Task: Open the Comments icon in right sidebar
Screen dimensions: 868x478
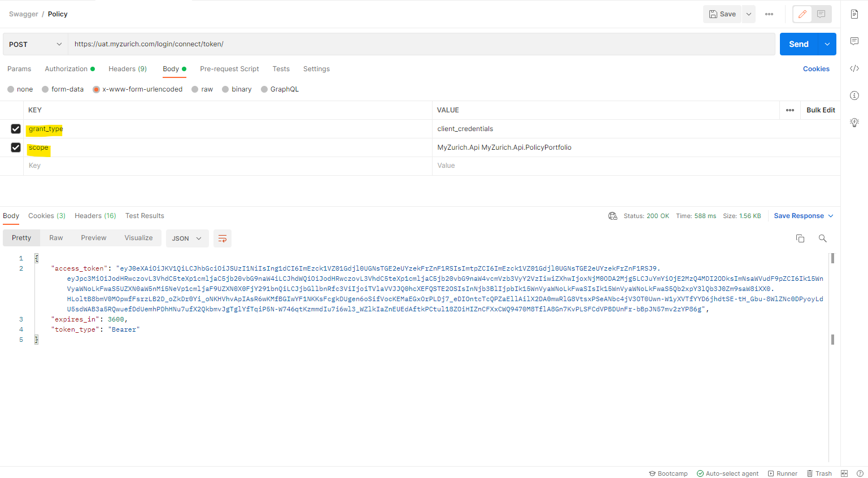Action: (854, 41)
